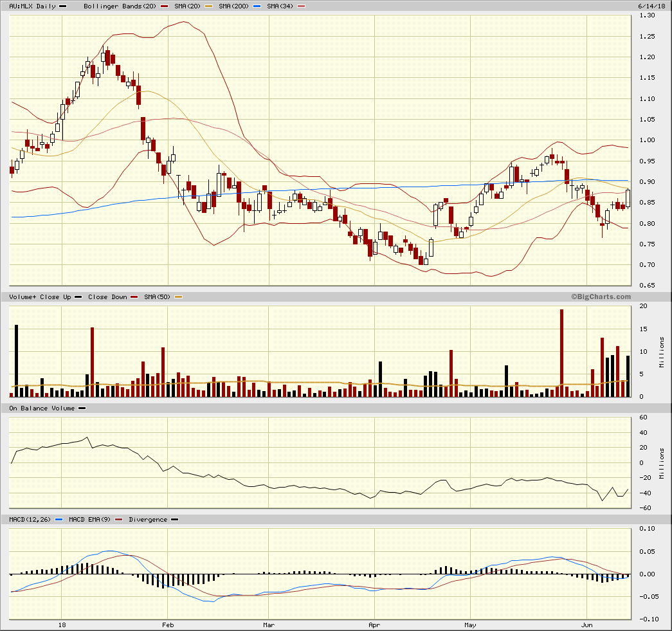Click the tallest red volume bar in late May
Viewport: 672px width, 631px height.
click(561, 352)
